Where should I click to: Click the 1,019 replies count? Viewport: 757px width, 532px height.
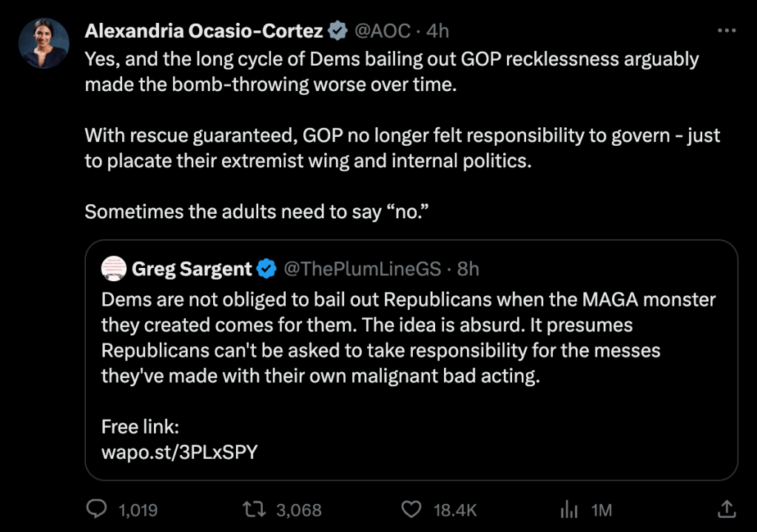point(138,510)
